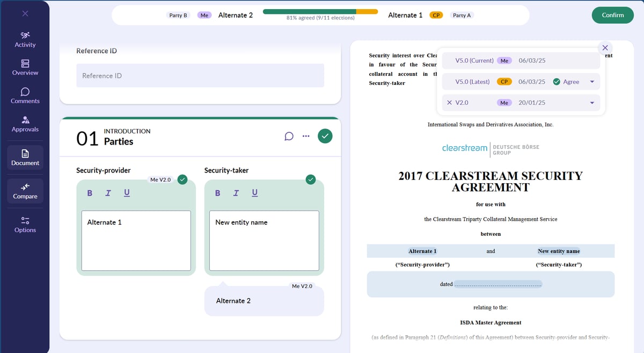
Task: Apply bold in Security-provider editor
Action: coord(90,193)
